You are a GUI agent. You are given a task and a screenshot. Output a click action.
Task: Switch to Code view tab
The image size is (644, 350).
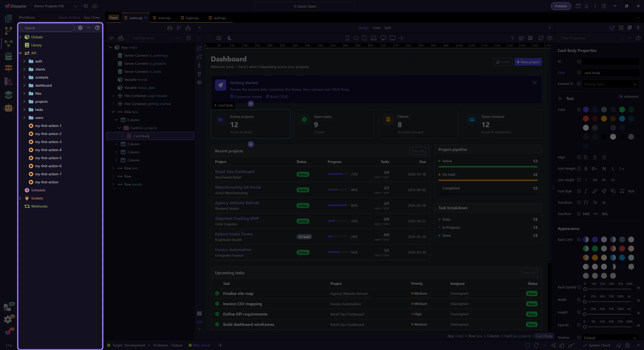click(x=376, y=28)
